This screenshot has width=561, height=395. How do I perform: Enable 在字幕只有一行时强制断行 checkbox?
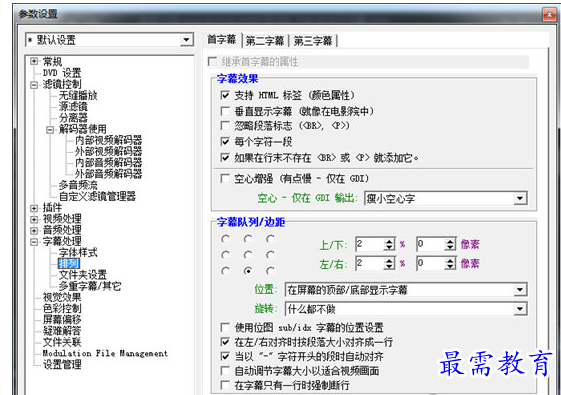[225, 385]
